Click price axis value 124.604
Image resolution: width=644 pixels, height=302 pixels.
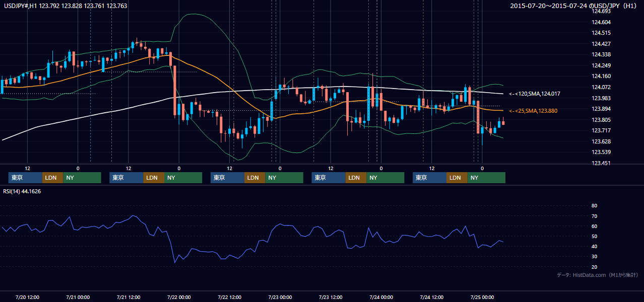click(x=601, y=22)
